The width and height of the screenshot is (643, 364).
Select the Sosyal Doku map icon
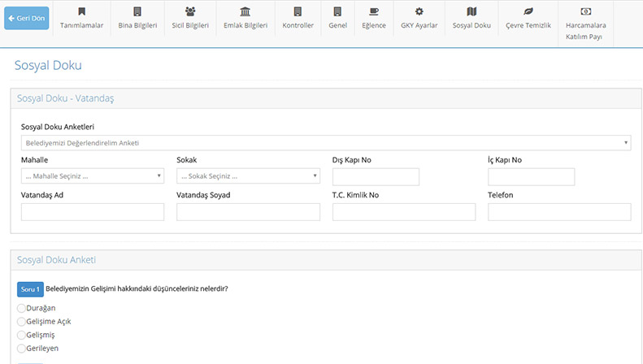tap(471, 11)
